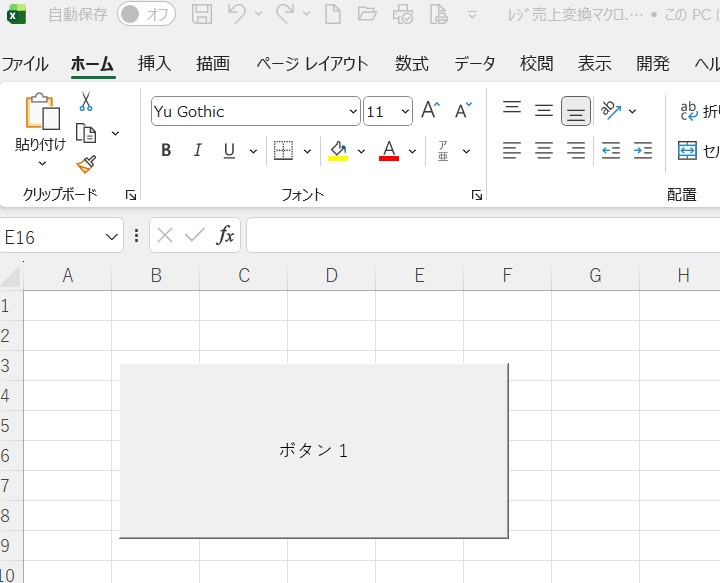Select the Format Painter brush icon

click(86, 164)
